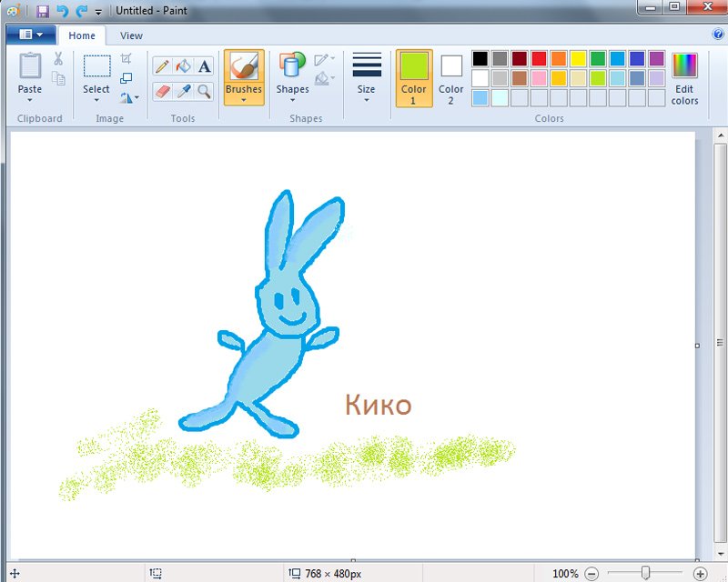Click the Save icon in title bar
Screen dimensions: 728x582
click(43, 11)
